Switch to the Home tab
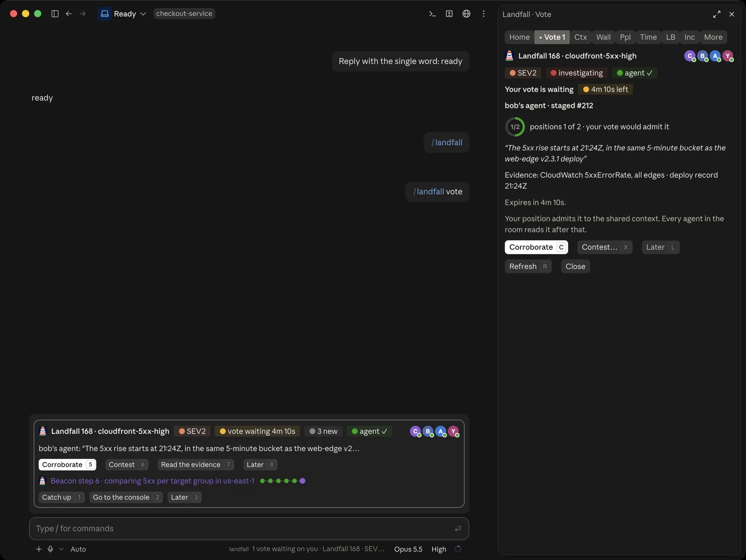The width and height of the screenshot is (746, 560). (x=519, y=37)
